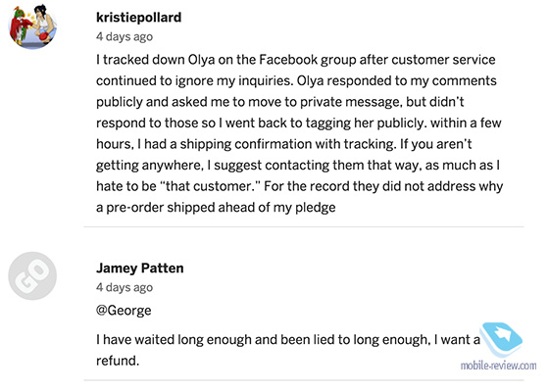Click the @George mention

coord(124,311)
